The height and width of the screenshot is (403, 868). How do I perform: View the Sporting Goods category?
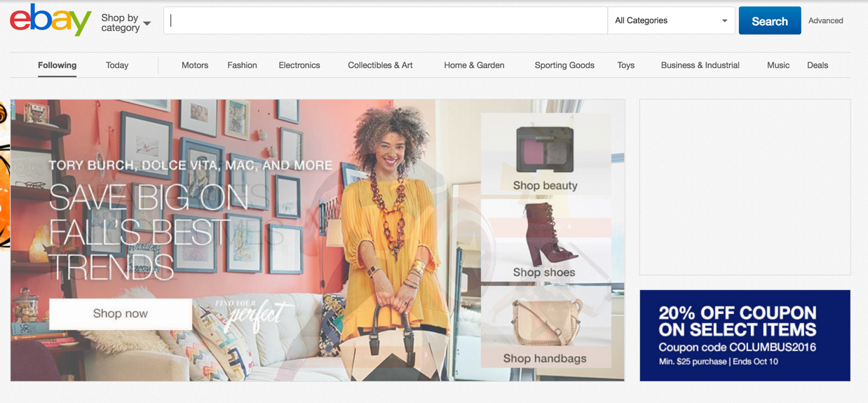click(564, 65)
